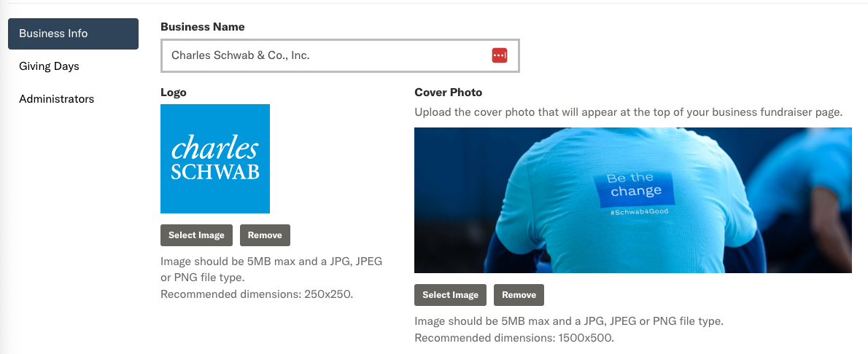This screenshot has width=868, height=354.
Task: Open the Administrators section
Action: [x=56, y=99]
